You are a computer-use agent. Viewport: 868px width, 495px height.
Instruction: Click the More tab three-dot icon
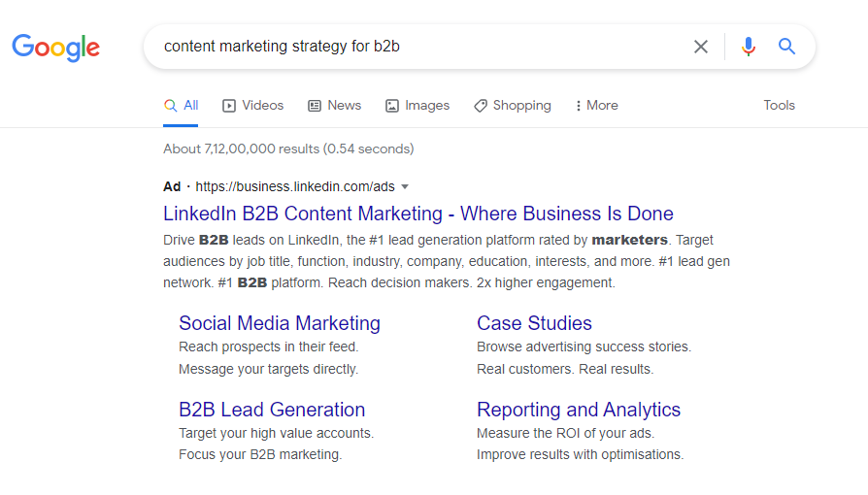(x=579, y=106)
